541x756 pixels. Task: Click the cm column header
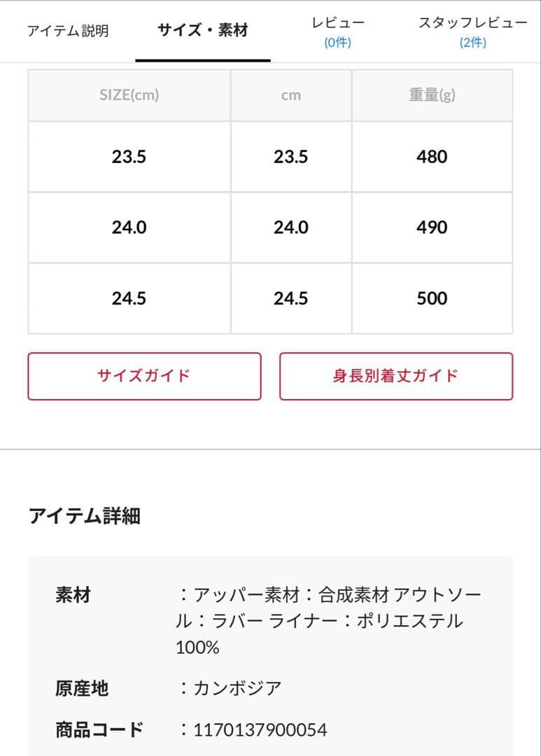(291, 95)
